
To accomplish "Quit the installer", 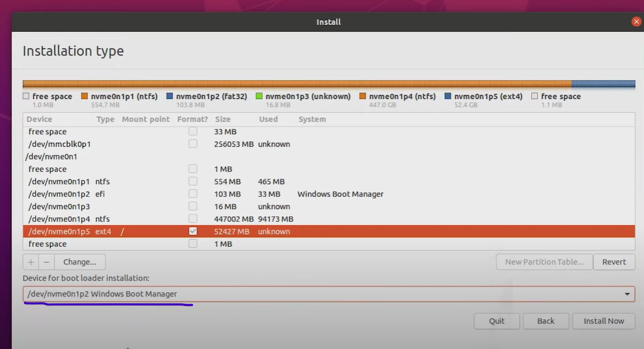I will [x=497, y=321].
